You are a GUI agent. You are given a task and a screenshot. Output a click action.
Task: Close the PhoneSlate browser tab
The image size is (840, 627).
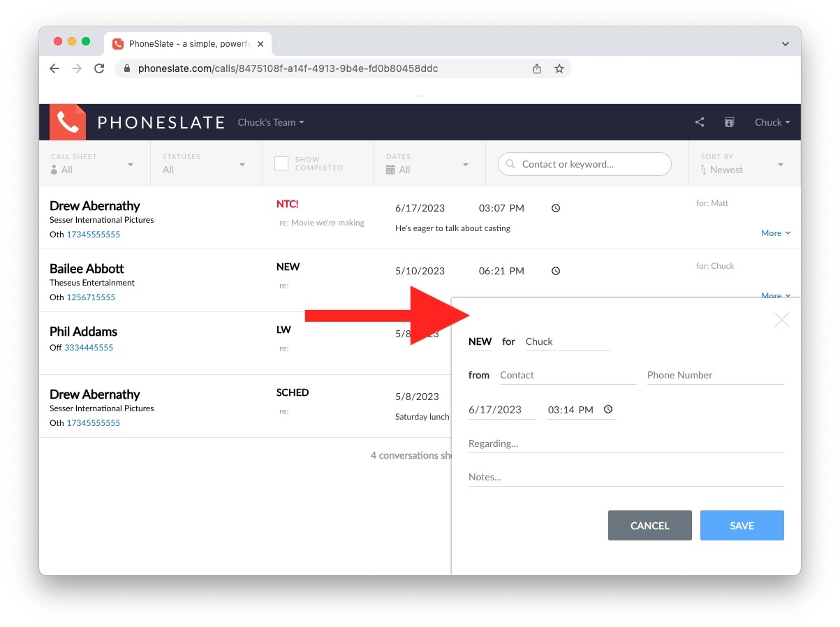[x=260, y=43]
